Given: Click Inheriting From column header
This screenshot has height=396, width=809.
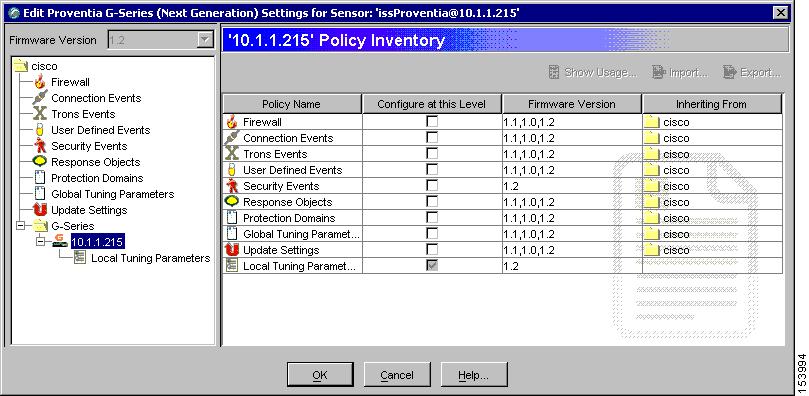Looking at the screenshot, I should [x=712, y=104].
